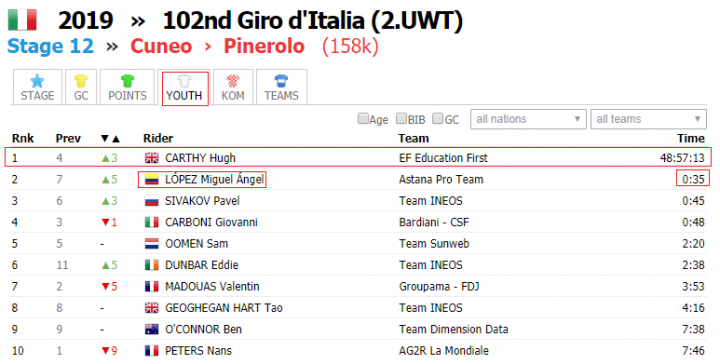
Task: Click the Italian flag icon in the header
Action: click(x=22, y=20)
